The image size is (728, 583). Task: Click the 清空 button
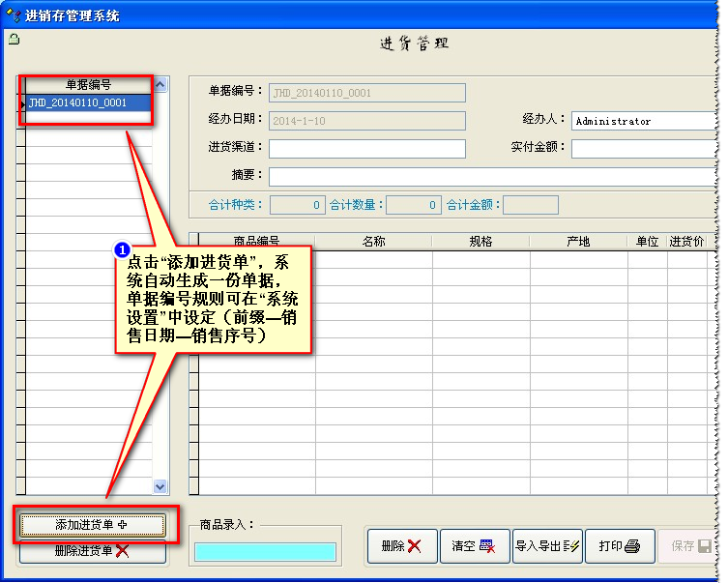tap(475, 546)
